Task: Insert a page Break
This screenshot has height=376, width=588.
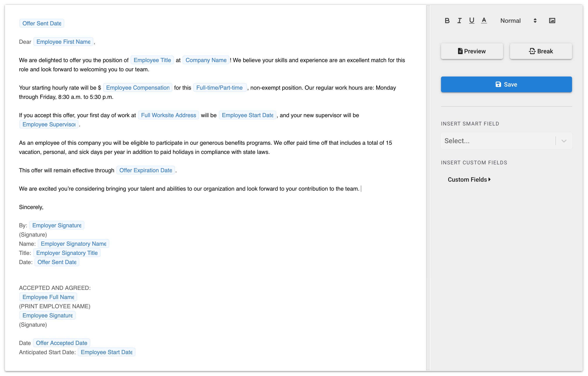Action: coord(541,51)
